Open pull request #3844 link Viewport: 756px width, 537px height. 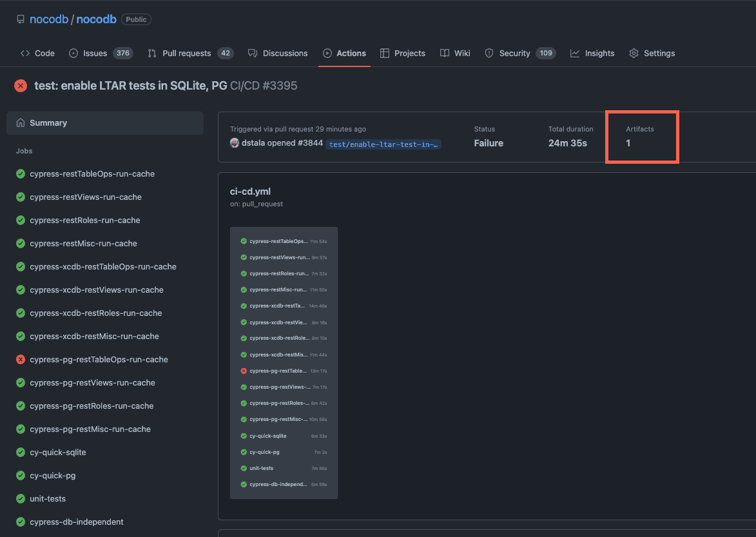[309, 142]
